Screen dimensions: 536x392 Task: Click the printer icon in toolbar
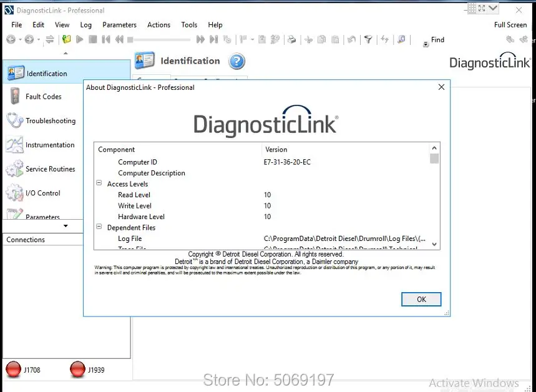tap(291, 39)
